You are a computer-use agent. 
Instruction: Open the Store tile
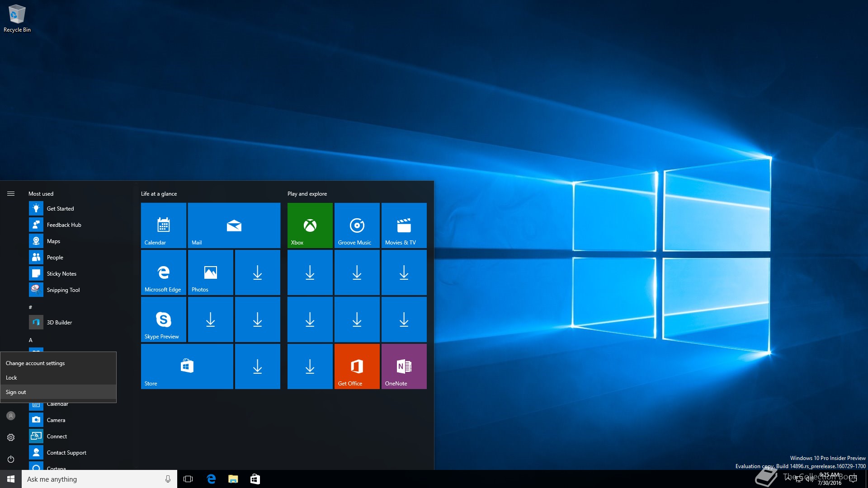click(187, 366)
